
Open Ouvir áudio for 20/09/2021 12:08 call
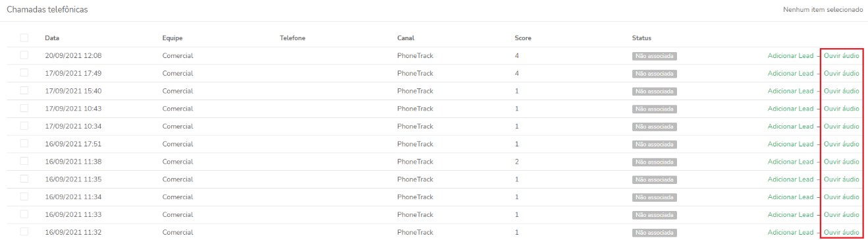coord(841,56)
